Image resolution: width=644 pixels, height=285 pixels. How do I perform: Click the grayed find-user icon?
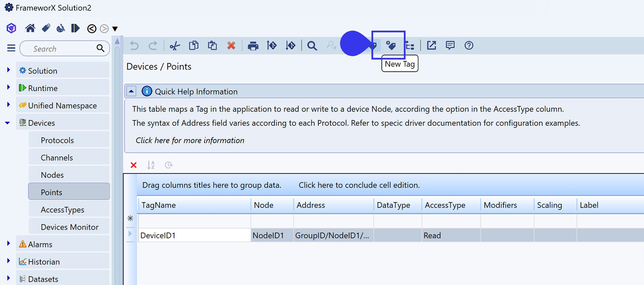pos(331,45)
